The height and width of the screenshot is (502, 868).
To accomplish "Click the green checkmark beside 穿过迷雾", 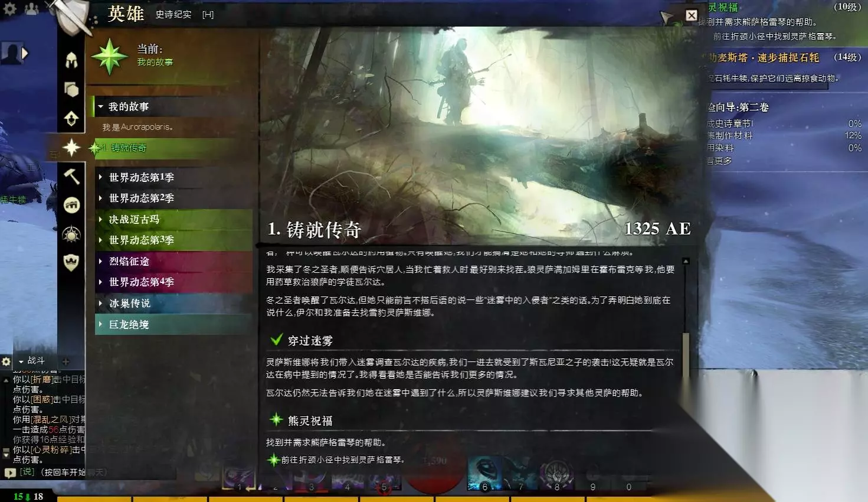I will (x=276, y=340).
